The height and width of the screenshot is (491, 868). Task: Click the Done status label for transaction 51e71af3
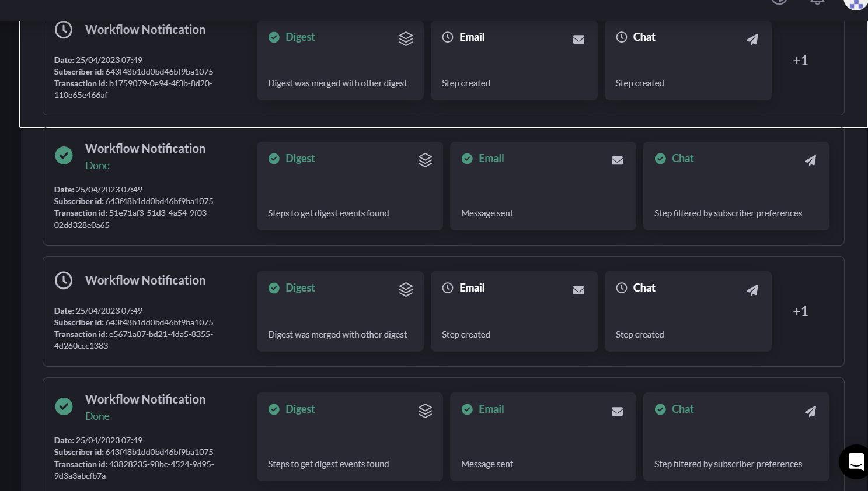97,166
